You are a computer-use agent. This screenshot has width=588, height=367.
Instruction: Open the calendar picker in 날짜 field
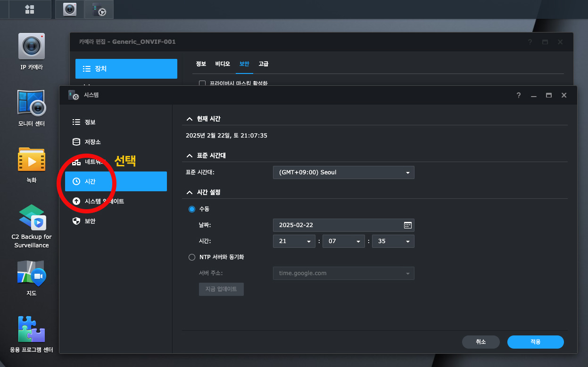pyautogui.click(x=407, y=225)
